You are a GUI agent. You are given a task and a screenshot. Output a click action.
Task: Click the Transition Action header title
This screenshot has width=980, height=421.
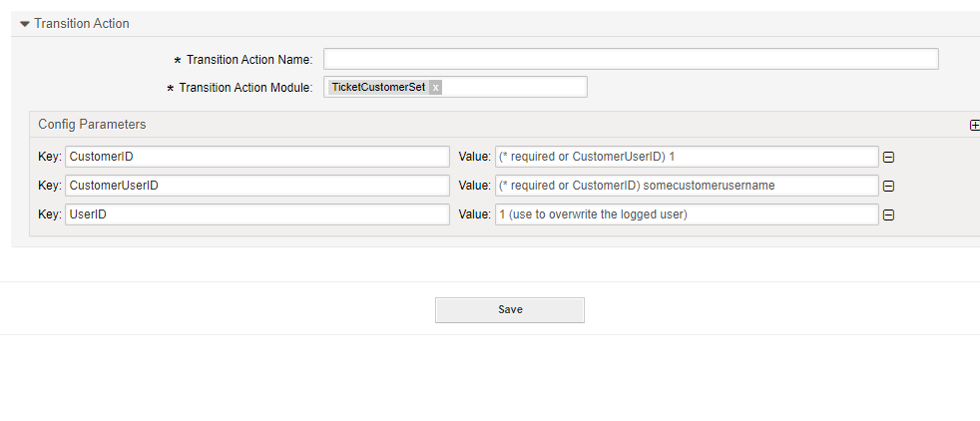coord(82,24)
